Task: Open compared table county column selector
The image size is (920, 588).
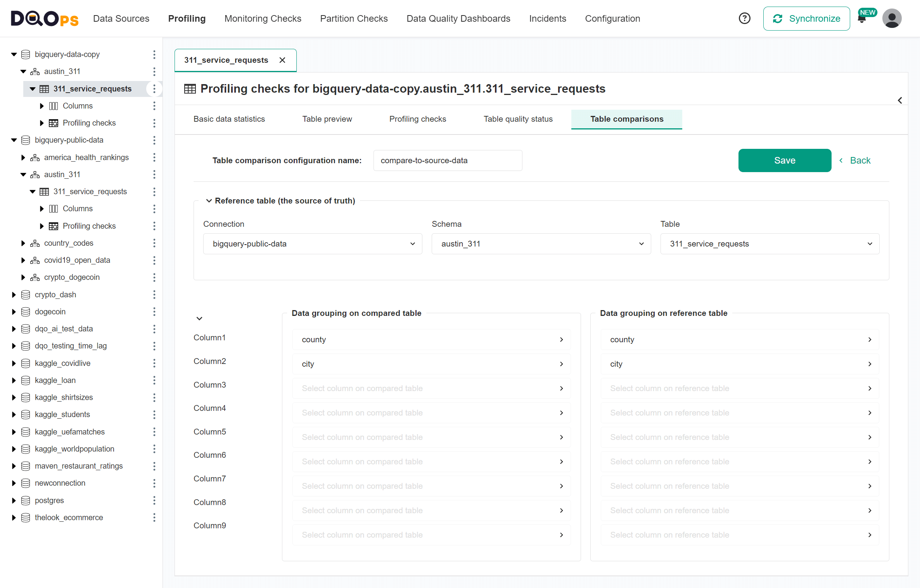Action: point(431,340)
